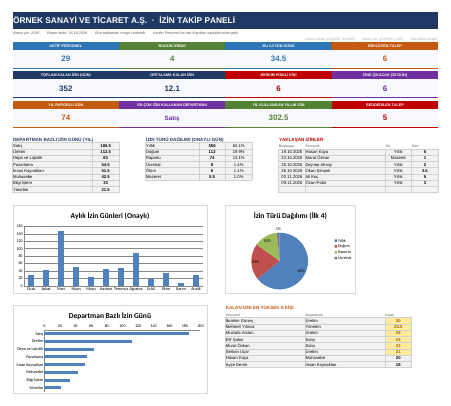This screenshot has height=406, width=451.
Task: Click the red Doğum pie slice
Action: pyautogui.click(x=263, y=262)
